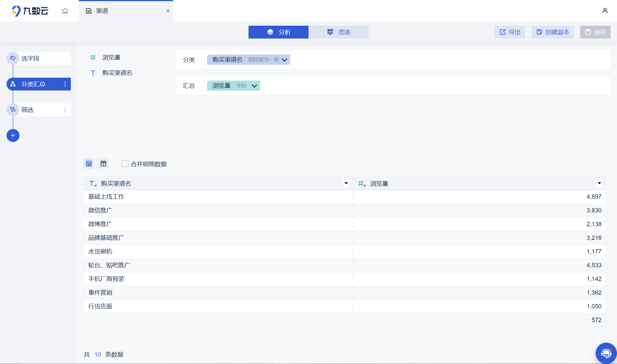Select the 购买渠道名 field in the list
Screen dimensions: 617x364
pyautogui.click(x=117, y=73)
